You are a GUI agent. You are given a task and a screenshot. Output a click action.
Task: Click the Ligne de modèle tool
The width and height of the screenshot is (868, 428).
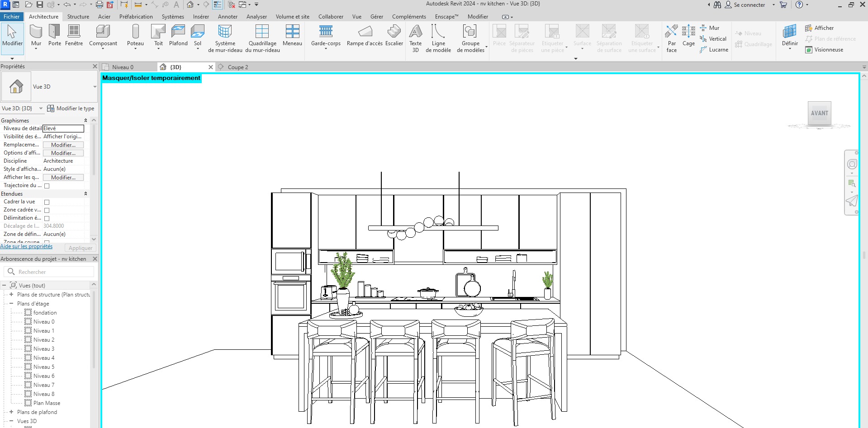[x=438, y=39]
